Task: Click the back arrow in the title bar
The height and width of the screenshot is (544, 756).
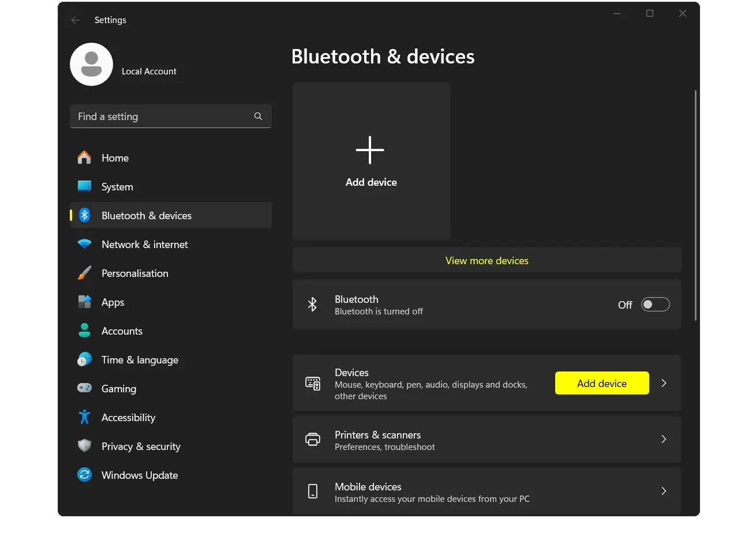Action: tap(76, 20)
